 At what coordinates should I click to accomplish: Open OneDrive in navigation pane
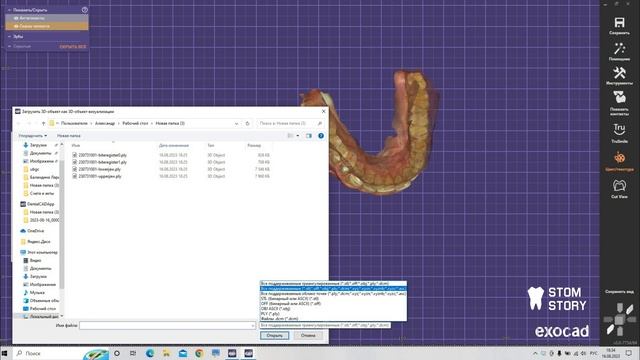pyautogui.click(x=36, y=231)
